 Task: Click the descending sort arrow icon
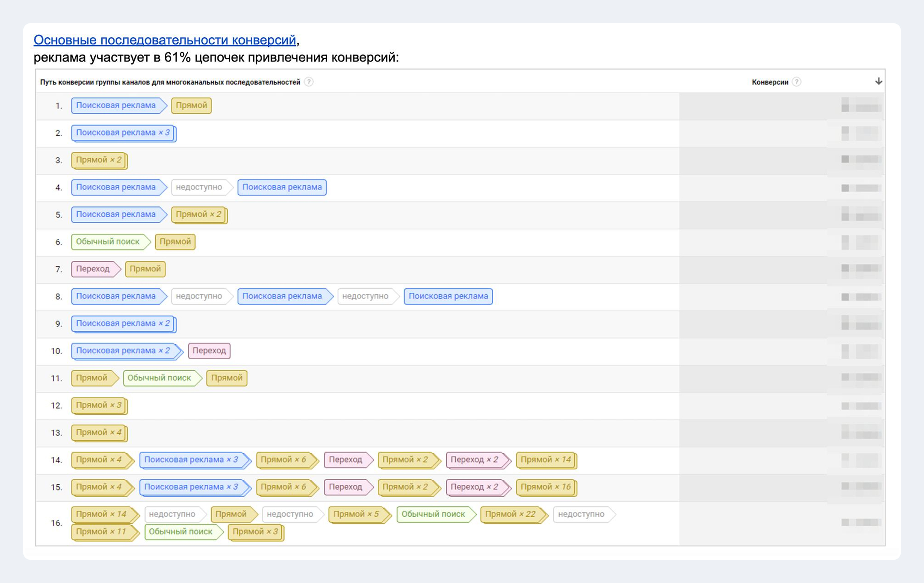click(x=878, y=81)
